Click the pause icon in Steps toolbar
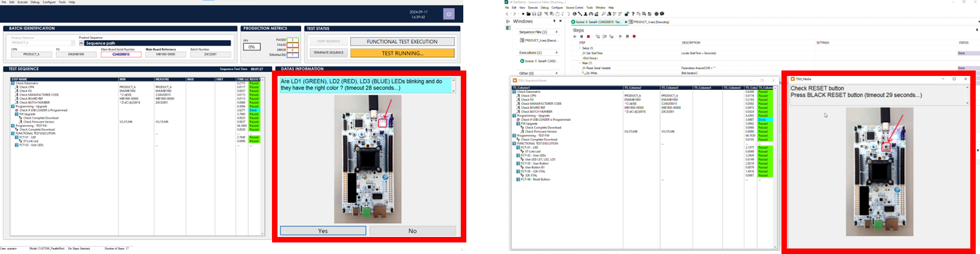 [582, 36]
